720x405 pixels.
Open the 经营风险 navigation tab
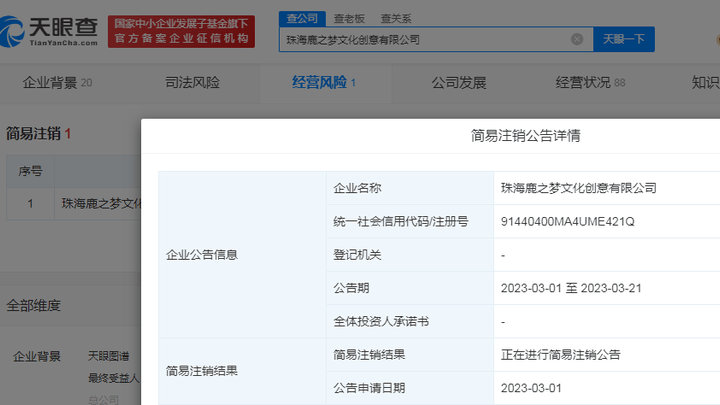[324, 83]
